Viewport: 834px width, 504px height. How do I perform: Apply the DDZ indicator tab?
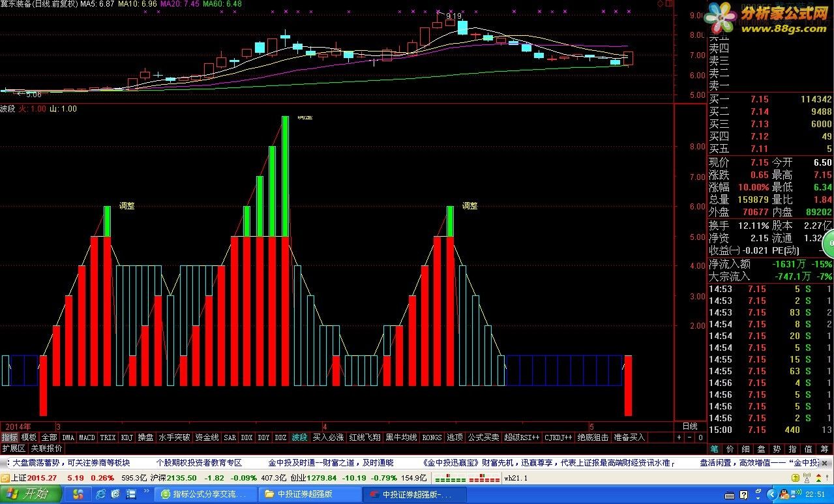click(280, 437)
